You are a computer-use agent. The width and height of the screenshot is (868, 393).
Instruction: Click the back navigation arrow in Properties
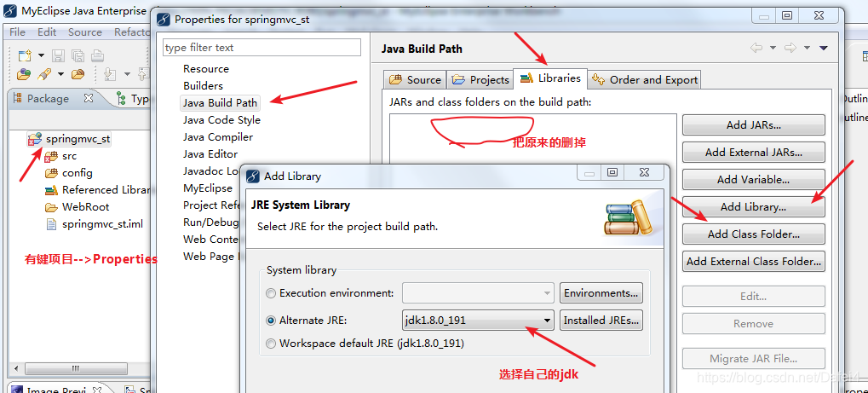pyautogui.click(x=756, y=49)
